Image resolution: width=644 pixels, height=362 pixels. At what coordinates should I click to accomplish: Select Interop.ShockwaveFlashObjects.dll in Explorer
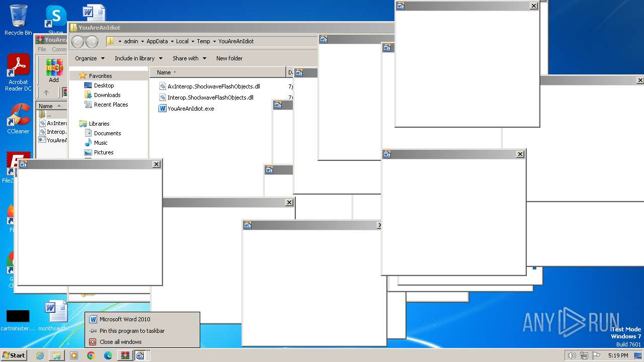206,98
